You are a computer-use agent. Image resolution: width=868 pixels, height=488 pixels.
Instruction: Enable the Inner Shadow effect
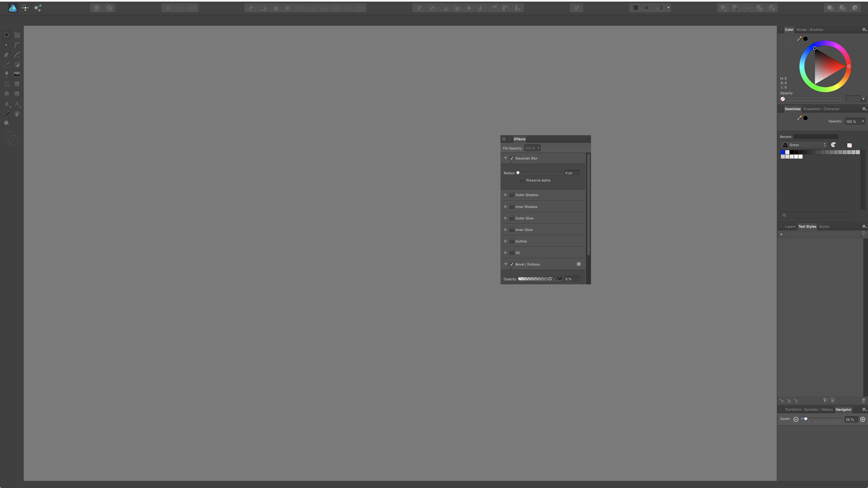pyautogui.click(x=512, y=206)
